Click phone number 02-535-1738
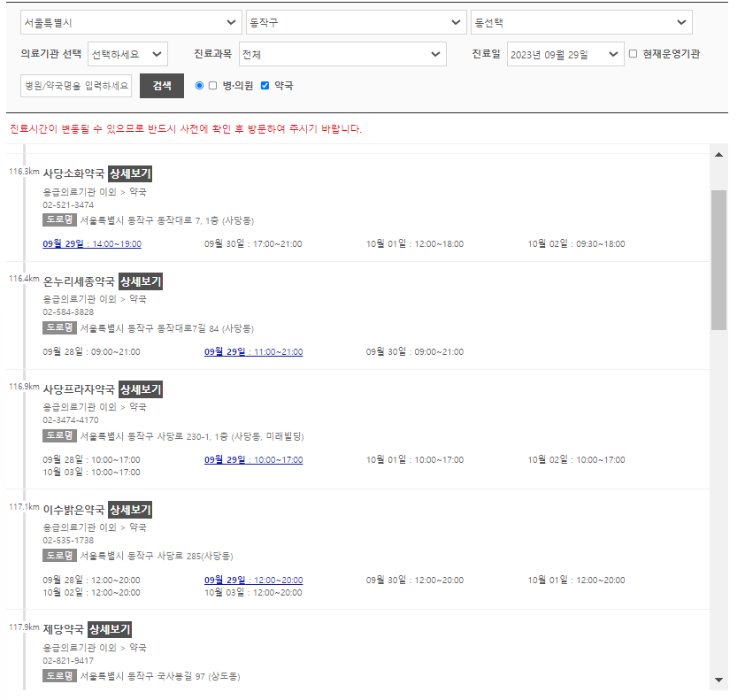The width and height of the screenshot is (745, 700). pos(68,541)
